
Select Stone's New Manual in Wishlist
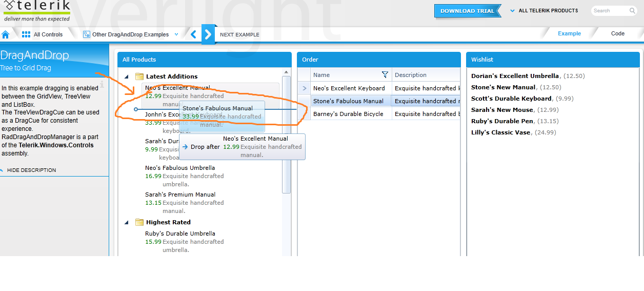click(516, 87)
